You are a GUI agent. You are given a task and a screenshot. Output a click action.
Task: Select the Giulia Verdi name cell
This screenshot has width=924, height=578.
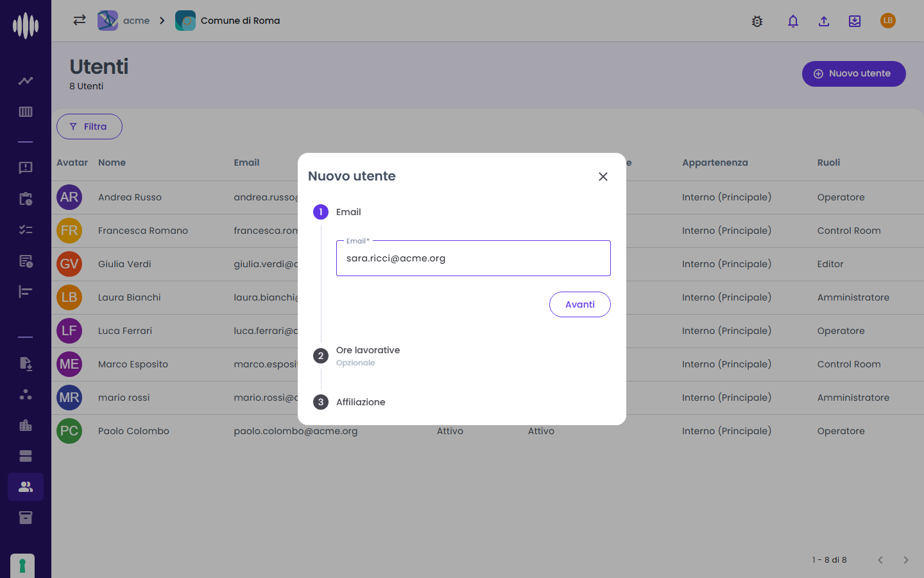[124, 264]
